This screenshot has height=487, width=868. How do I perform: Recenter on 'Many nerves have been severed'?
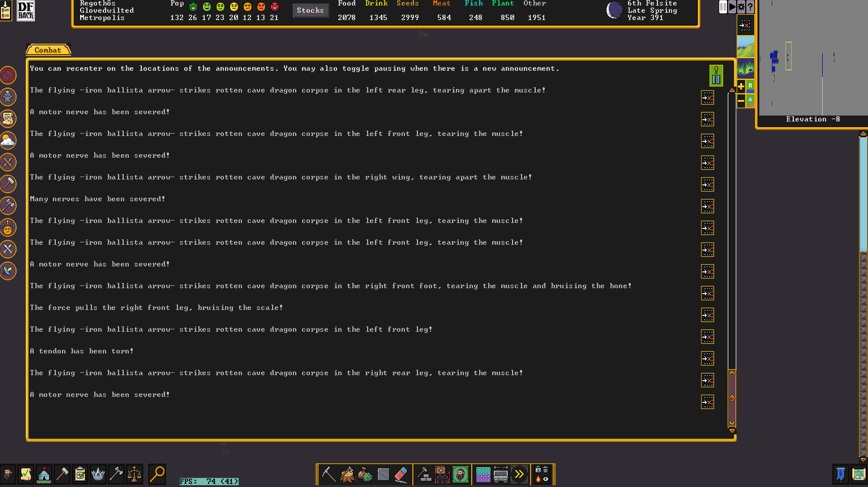[707, 206]
